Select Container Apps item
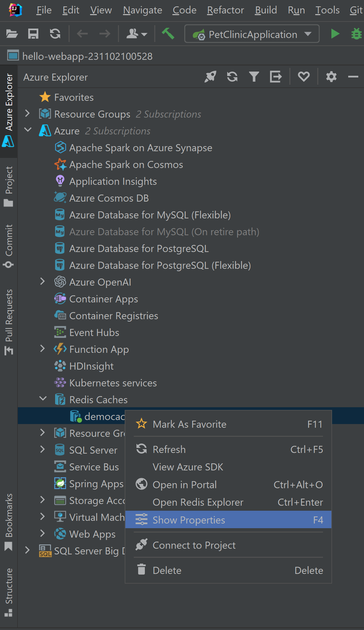The height and width of the screenshot is (630, 364). coord(96,299)
